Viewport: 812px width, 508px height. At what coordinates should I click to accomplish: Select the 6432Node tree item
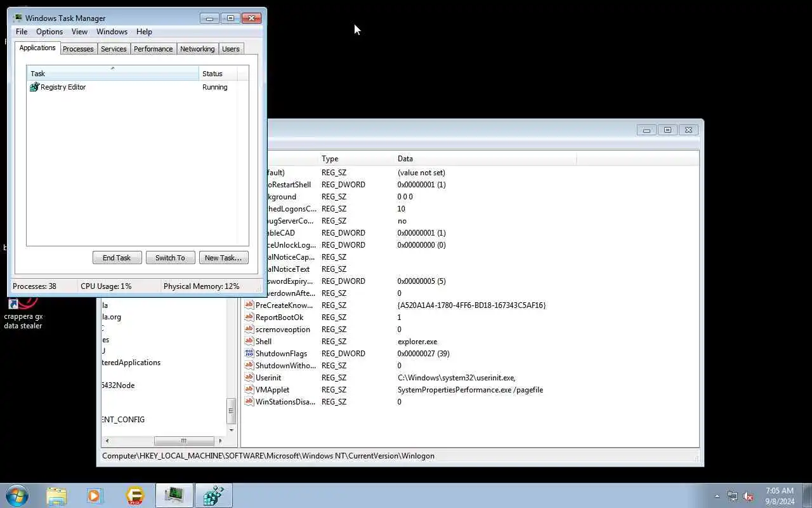click(x=118, y=385)
